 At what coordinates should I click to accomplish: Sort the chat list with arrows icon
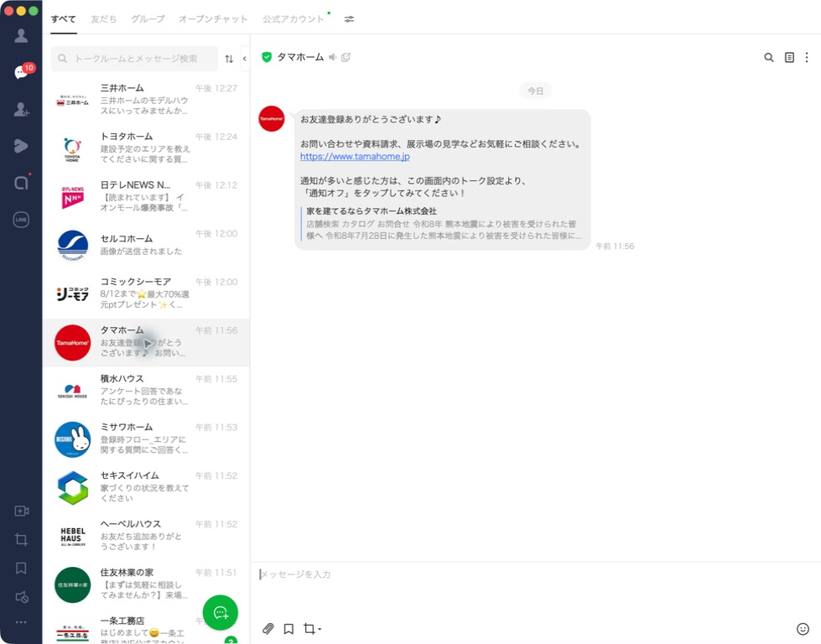click(x=229, y=59)
